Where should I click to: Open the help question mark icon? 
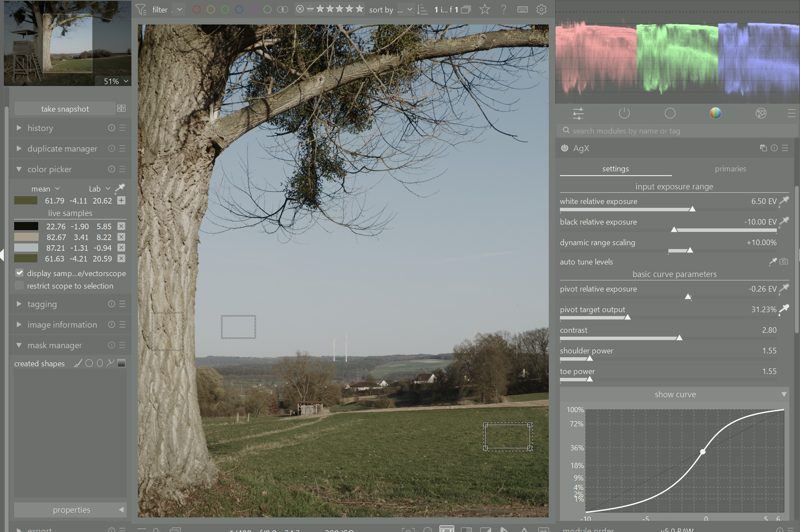504,9
